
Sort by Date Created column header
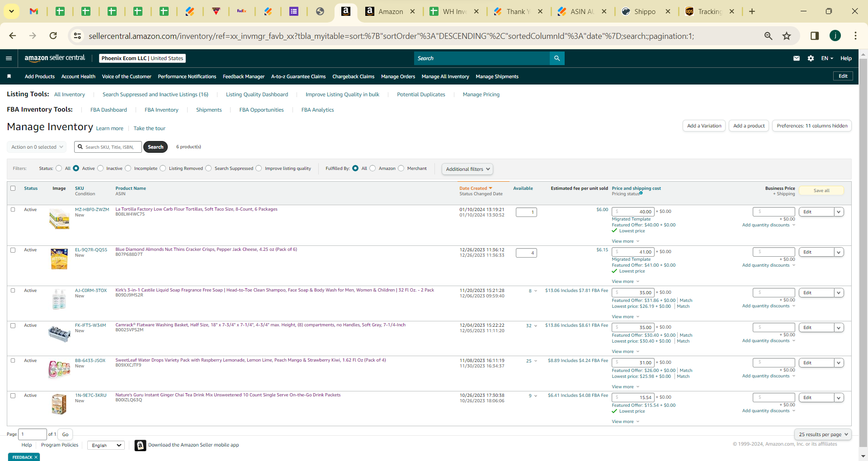click(x=476, y=188)
